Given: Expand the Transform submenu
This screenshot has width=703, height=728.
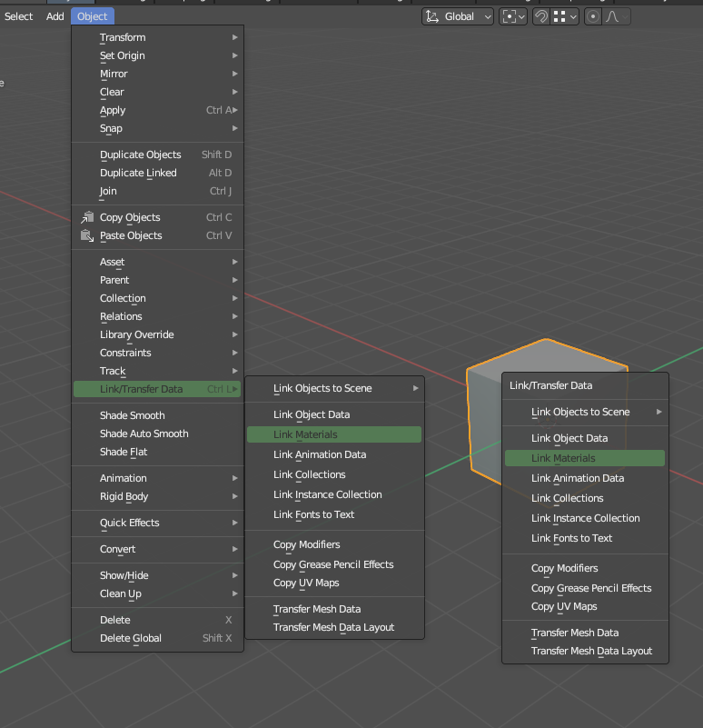Looking at the screenshot, I should point(157,37).
